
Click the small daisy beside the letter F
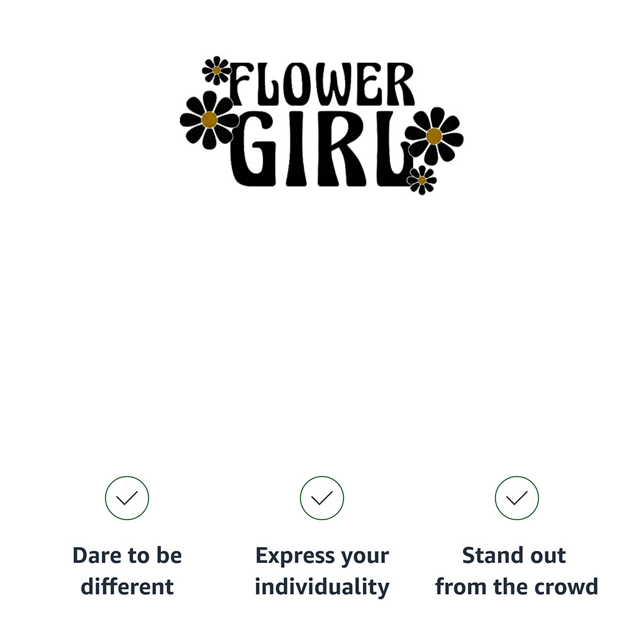[x=216, y=70]
